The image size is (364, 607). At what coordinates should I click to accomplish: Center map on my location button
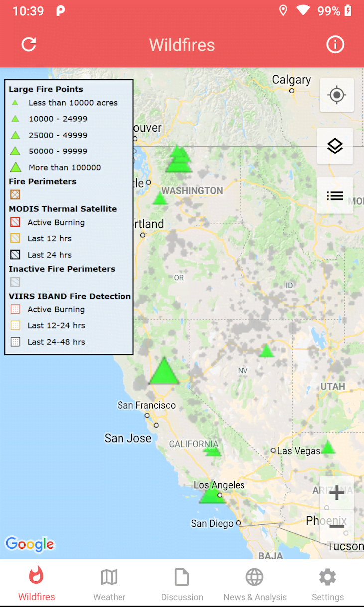337,95
